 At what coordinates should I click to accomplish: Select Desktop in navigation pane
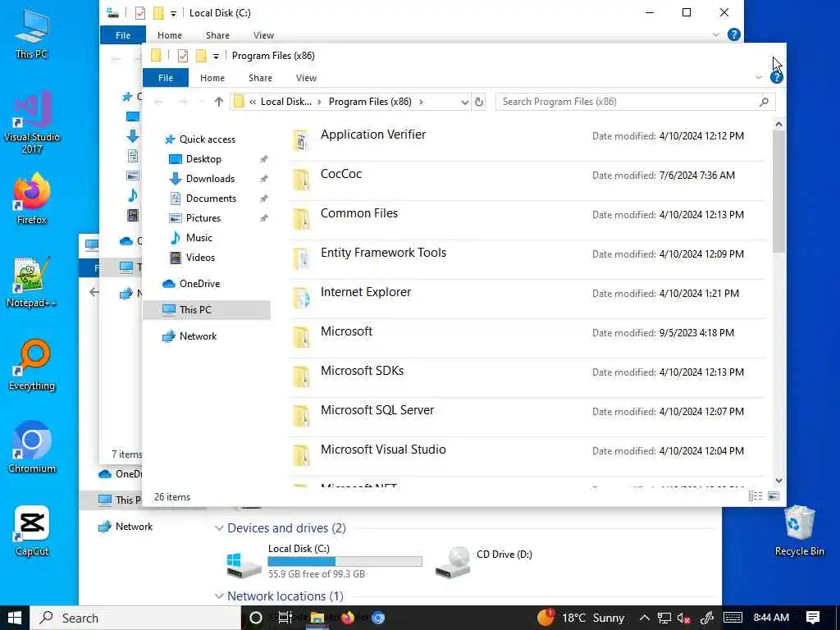pos(203,159)
